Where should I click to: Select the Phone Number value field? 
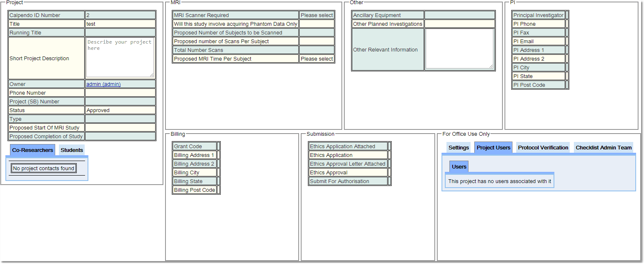point(120,93)
